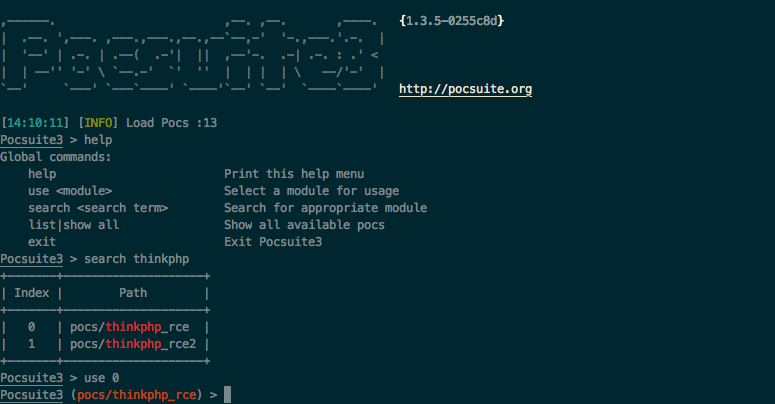Click the terminal cursor at the prompt
The image size is (775, 404).
click(x=227, y=395)
